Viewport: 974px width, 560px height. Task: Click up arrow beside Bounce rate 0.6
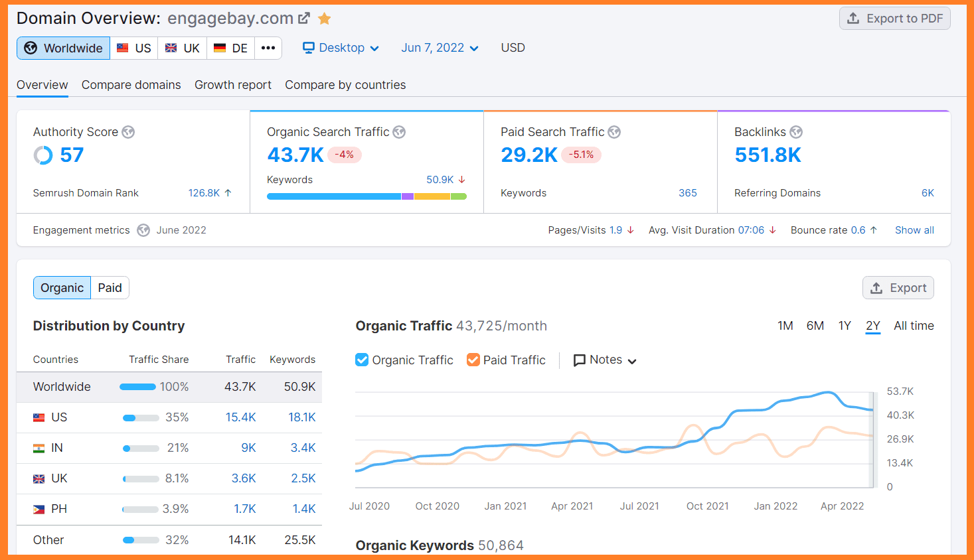coord(874,230)
